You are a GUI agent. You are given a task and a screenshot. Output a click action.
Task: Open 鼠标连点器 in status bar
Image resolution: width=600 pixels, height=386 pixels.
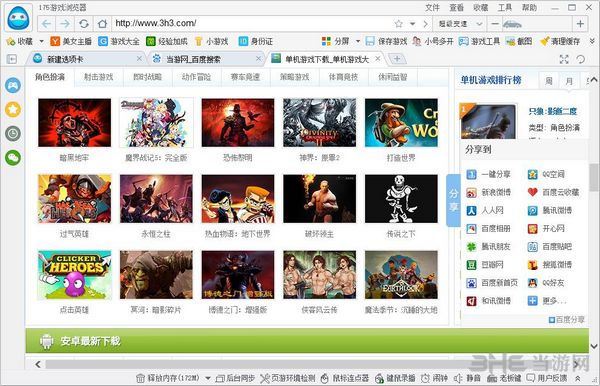pyautogui.click(x=344, y=378)
